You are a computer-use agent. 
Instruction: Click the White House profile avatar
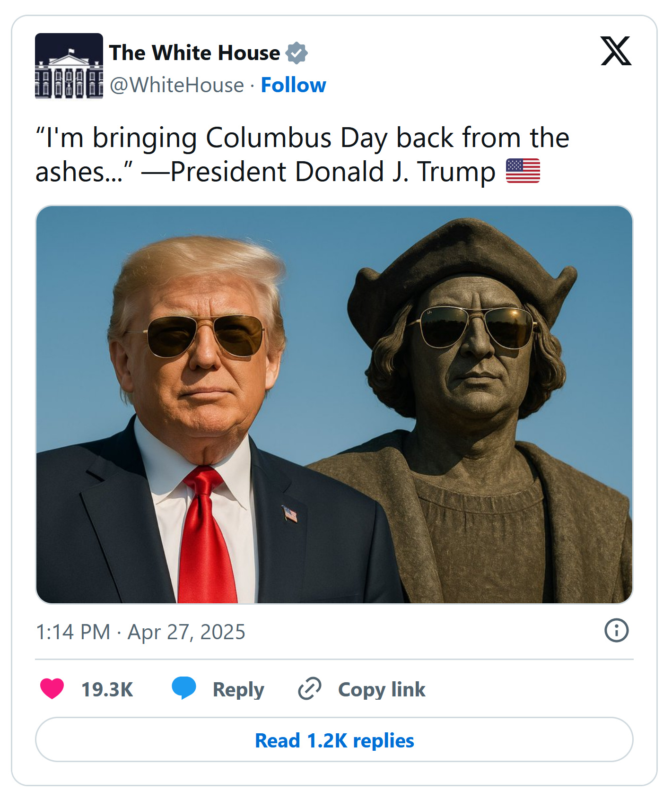pyautogui.click(x=69, y=66)
